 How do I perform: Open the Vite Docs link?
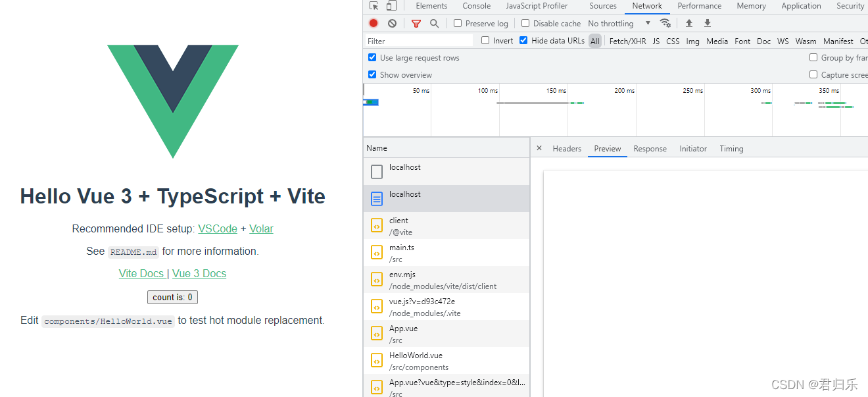[141, 273]
